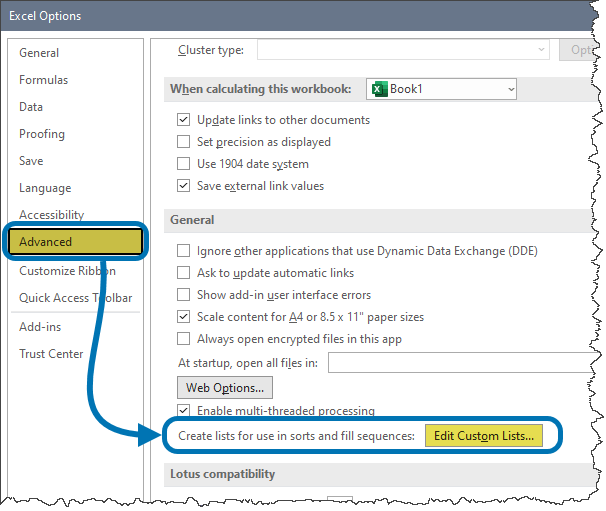This screenshot has width=606, height=511.
Task: Go to the Formulas category
Action: tap(43, 80)
